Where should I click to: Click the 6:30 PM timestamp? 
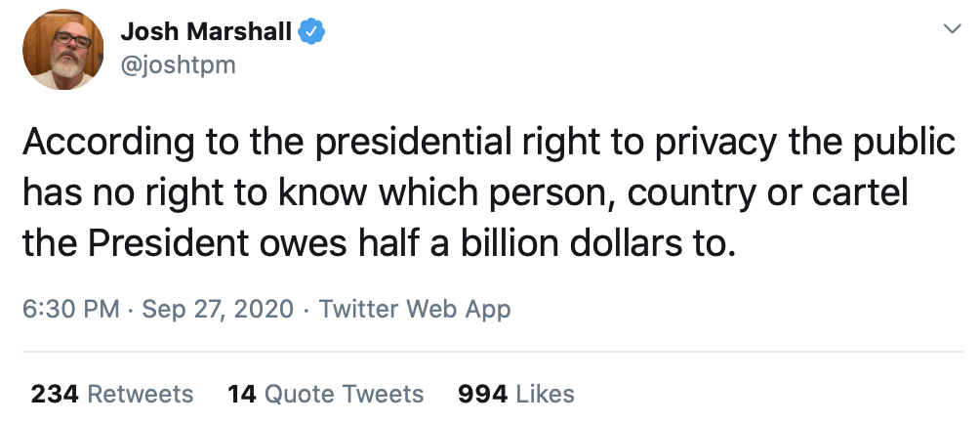point(71,310)
